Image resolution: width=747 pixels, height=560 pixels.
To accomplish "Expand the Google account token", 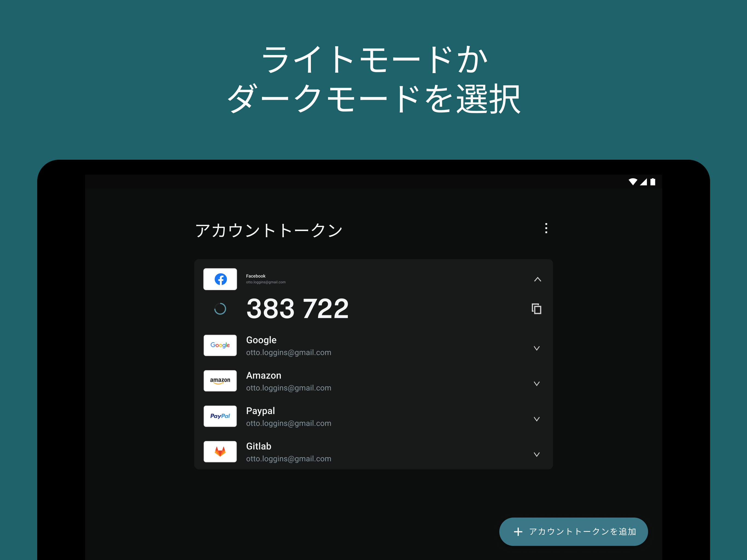I will [x=536, y=348].
